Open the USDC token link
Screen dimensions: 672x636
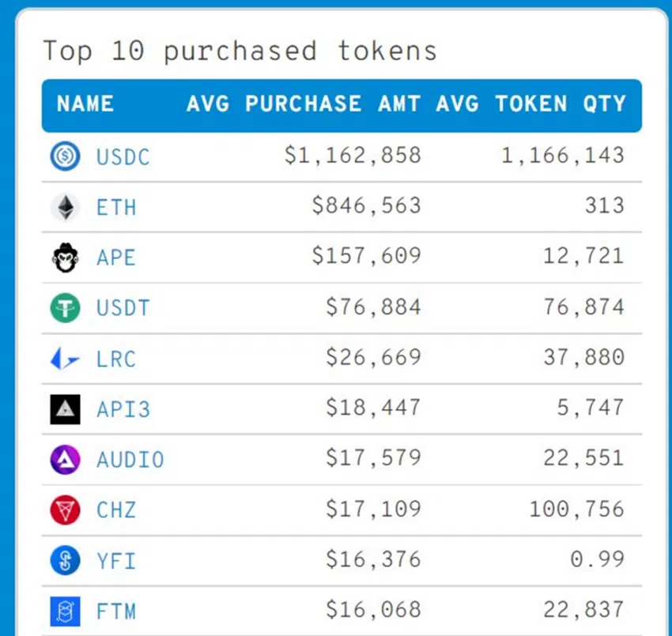[x=123, y=156]
